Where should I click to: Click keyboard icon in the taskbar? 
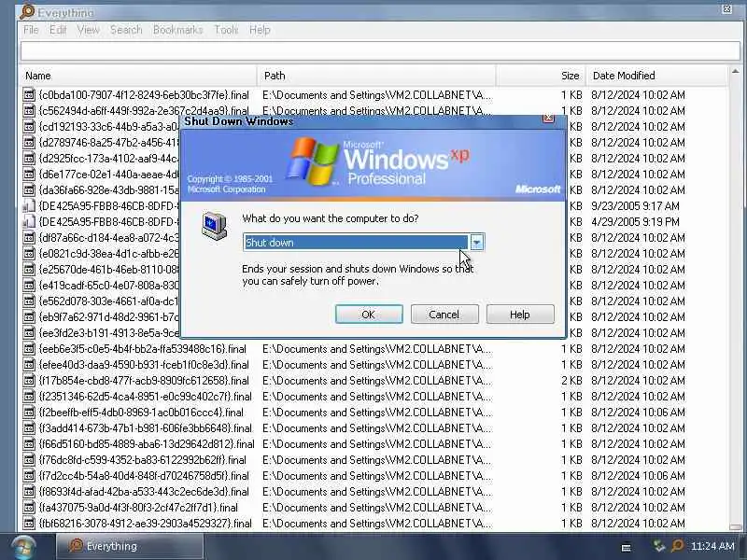click(627, 547)
